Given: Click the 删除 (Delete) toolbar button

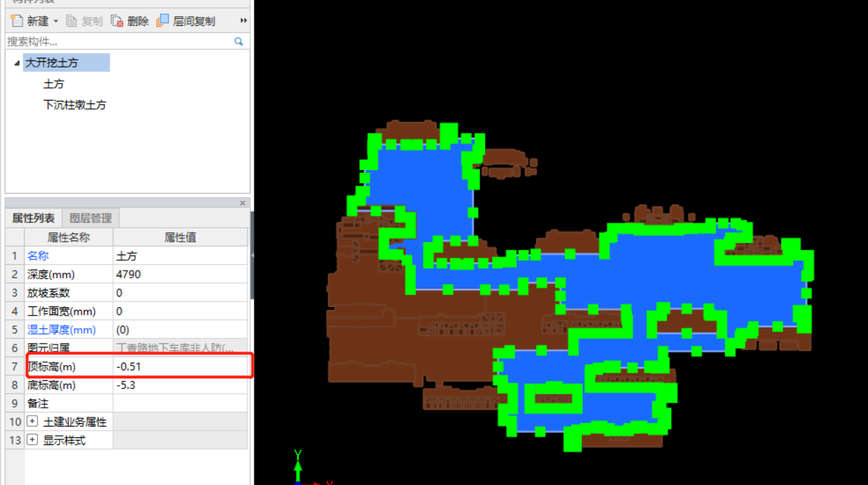Looking at the screenshot, I should pyautogui.click(x=130, y=21).
